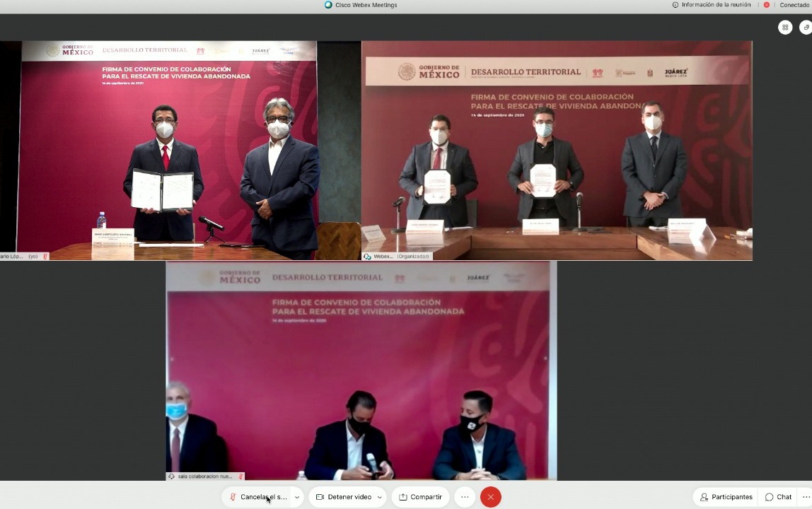This screenshot has width=812, height=509.
Task: Open the Chat panel
Action: click(778, 497)
